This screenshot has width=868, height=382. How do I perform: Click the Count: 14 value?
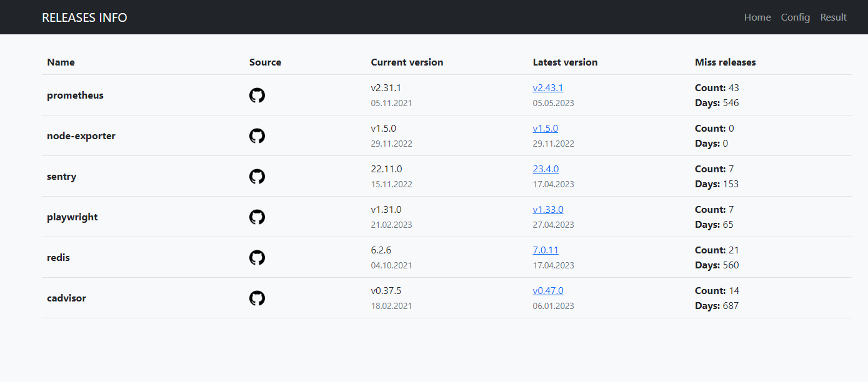[x=717, y=291]
